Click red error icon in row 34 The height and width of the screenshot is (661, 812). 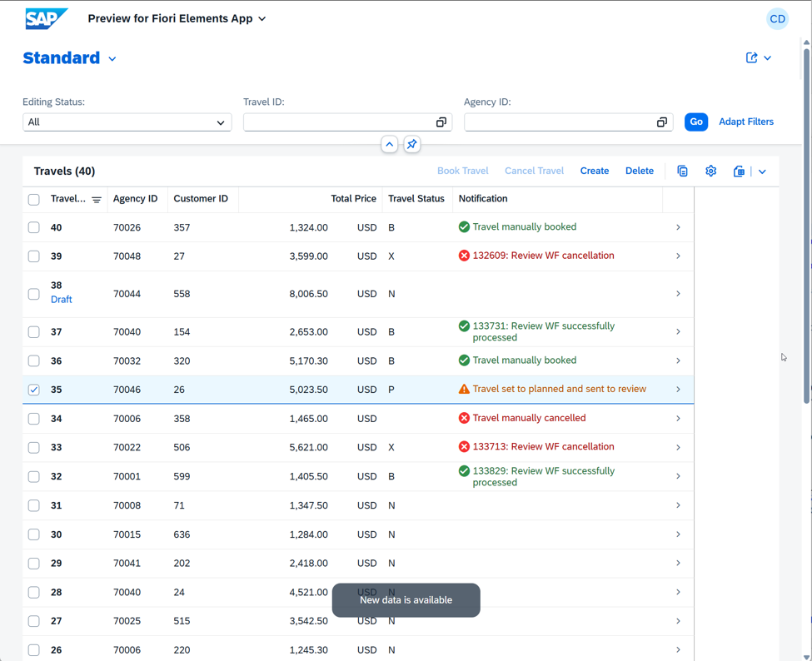point(464,418)
